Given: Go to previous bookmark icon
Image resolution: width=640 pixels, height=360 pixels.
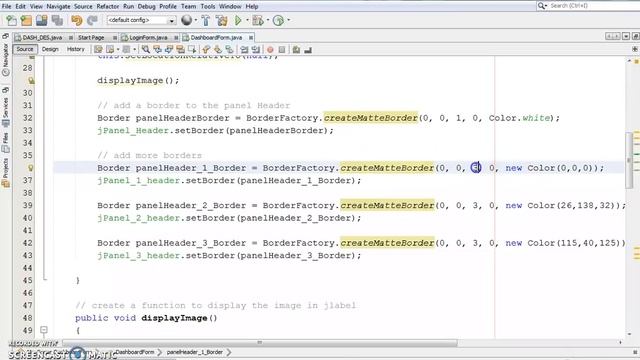Looking at the screenshot, I should click(206, 50).
